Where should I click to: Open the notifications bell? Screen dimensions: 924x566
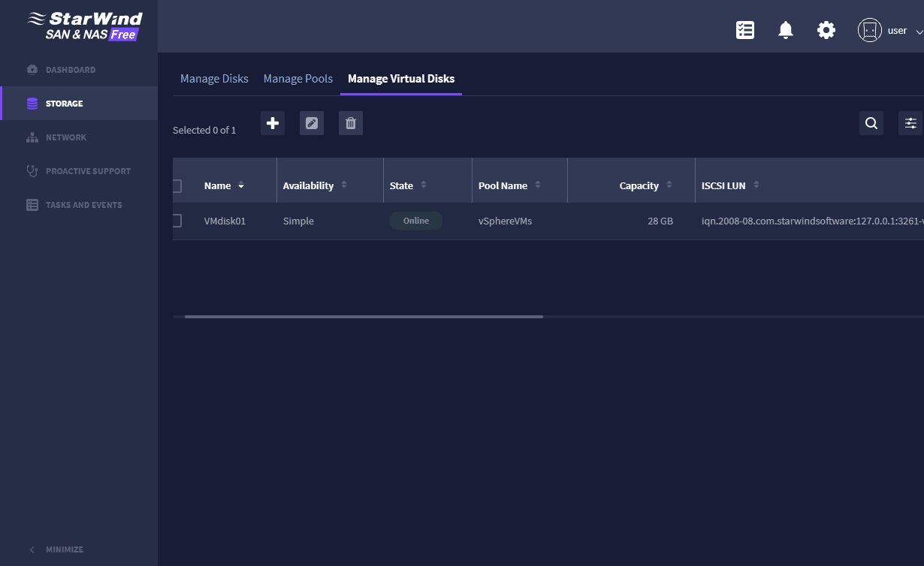pyautogui.click(x=785, y=29)
